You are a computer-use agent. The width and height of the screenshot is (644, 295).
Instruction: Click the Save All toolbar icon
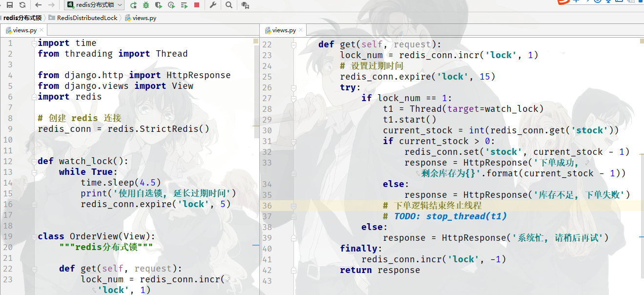pos(10,5)
